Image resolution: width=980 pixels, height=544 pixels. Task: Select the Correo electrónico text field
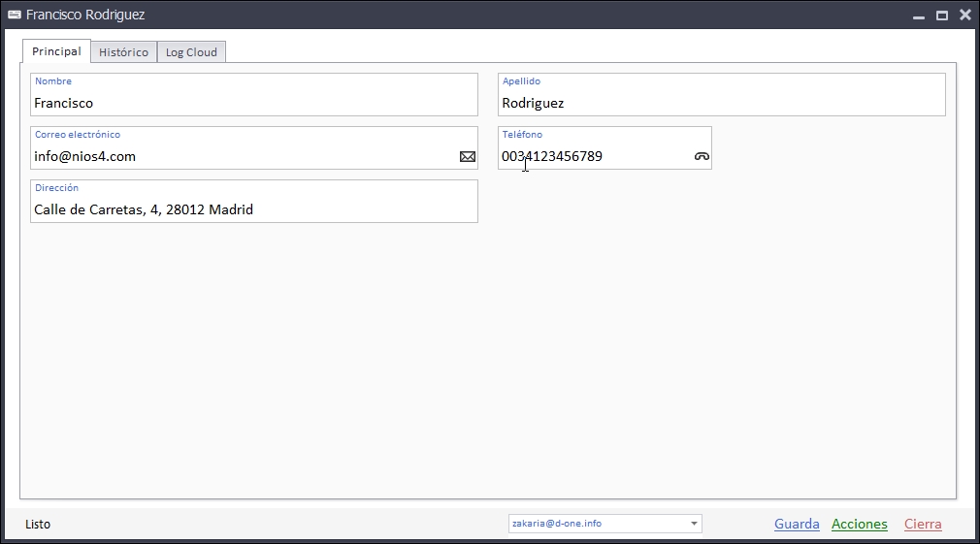tap(243, 156)
